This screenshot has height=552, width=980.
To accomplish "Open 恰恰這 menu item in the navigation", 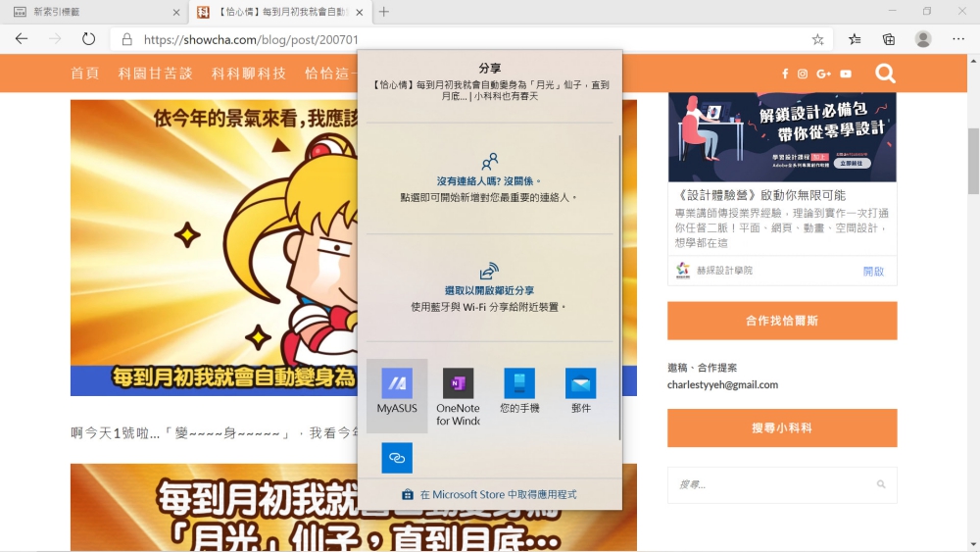I will click(330, 74).
